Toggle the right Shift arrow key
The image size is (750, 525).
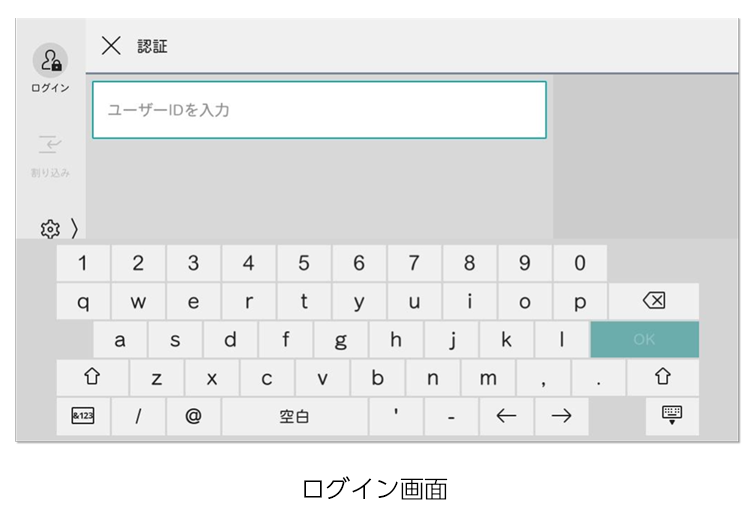point(662,378)
